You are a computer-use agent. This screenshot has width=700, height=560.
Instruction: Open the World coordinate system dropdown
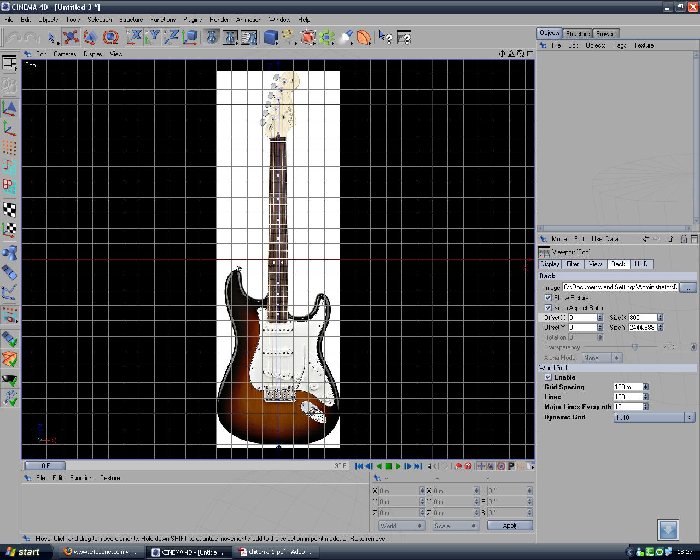point(401,526)
